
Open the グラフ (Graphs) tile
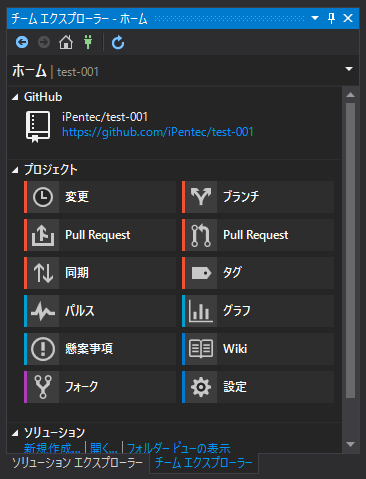coord(258,311)
